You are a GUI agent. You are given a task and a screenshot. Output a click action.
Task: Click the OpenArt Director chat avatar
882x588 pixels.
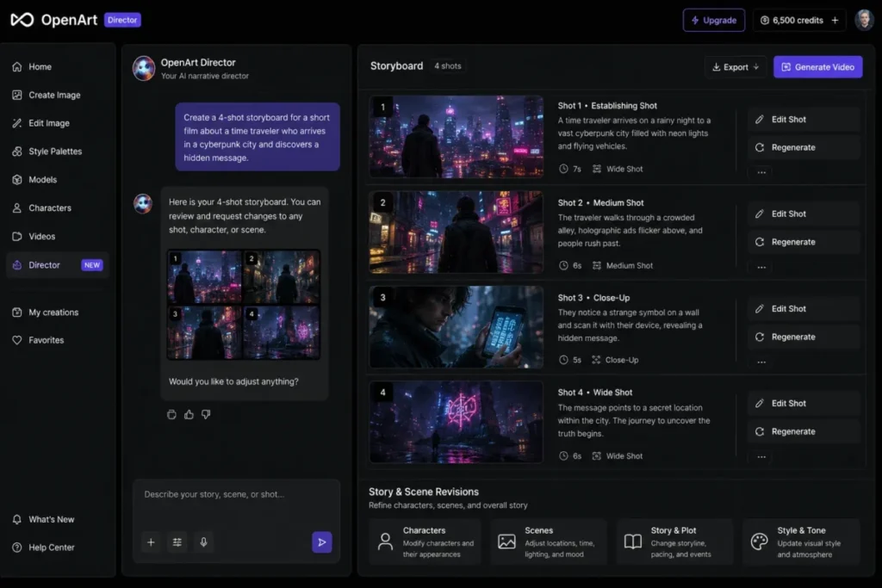pyautogui.click(x=144, y=68)
